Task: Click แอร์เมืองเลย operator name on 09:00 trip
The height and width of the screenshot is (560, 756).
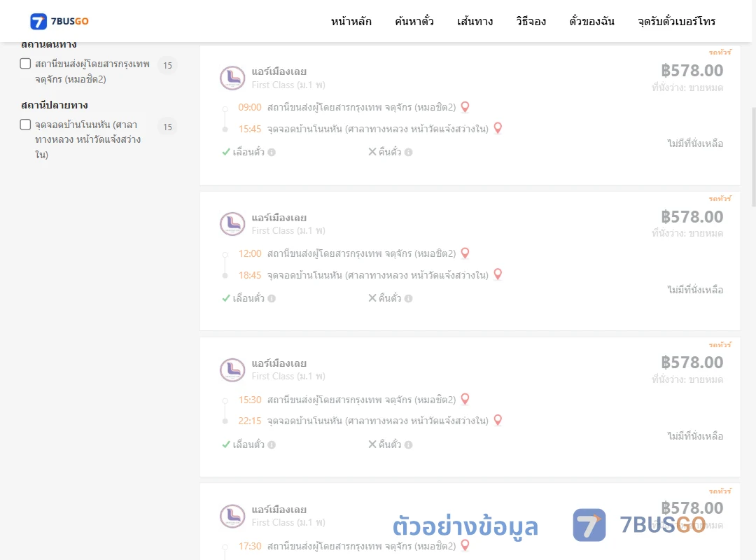Action: pos(279,72)
